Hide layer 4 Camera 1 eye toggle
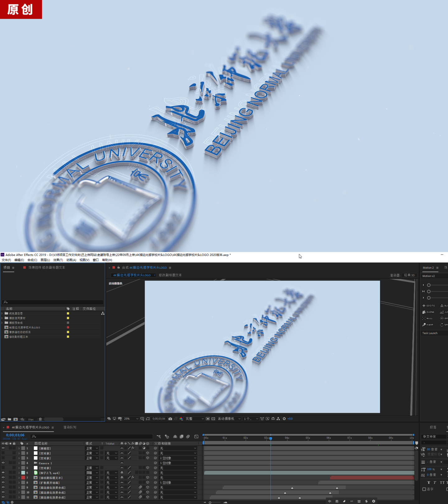 click(x=3, y=463)
